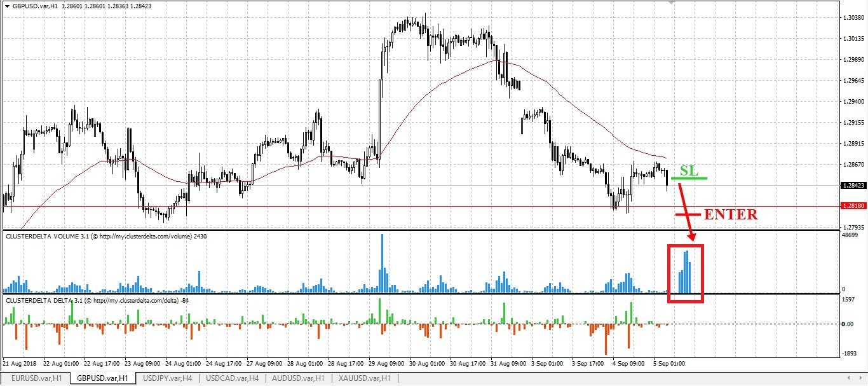Click the 1597 delta scale value

click(848, 299)
